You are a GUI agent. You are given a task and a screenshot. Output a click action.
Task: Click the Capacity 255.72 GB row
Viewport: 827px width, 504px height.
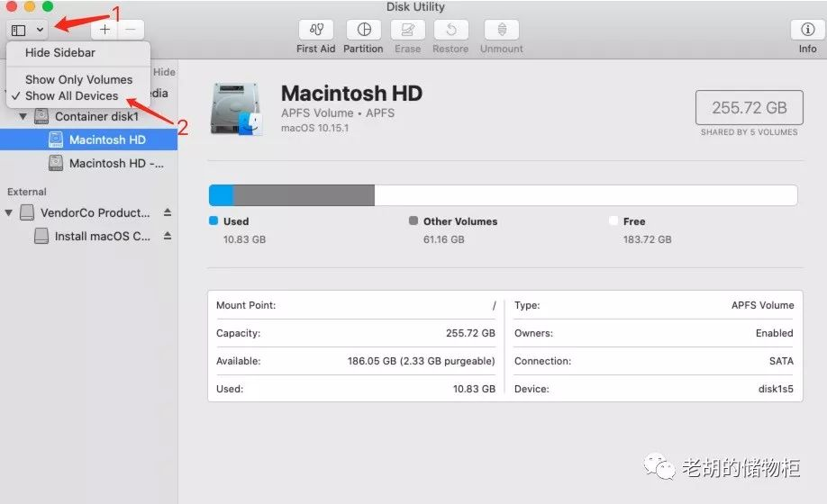click(356, 333)
